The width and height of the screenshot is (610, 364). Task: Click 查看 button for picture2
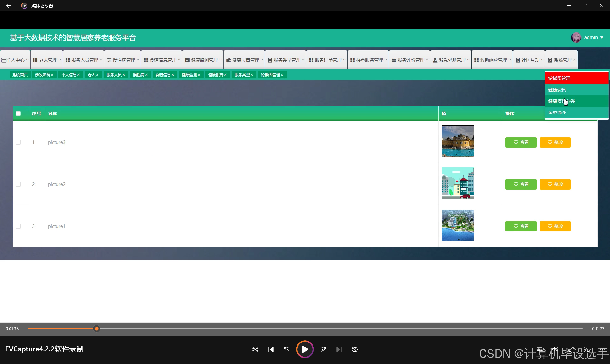point(520,184)
